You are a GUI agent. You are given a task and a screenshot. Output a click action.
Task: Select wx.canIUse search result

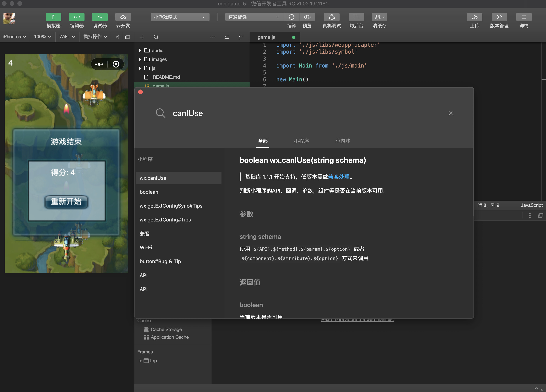tap(179, 178)
